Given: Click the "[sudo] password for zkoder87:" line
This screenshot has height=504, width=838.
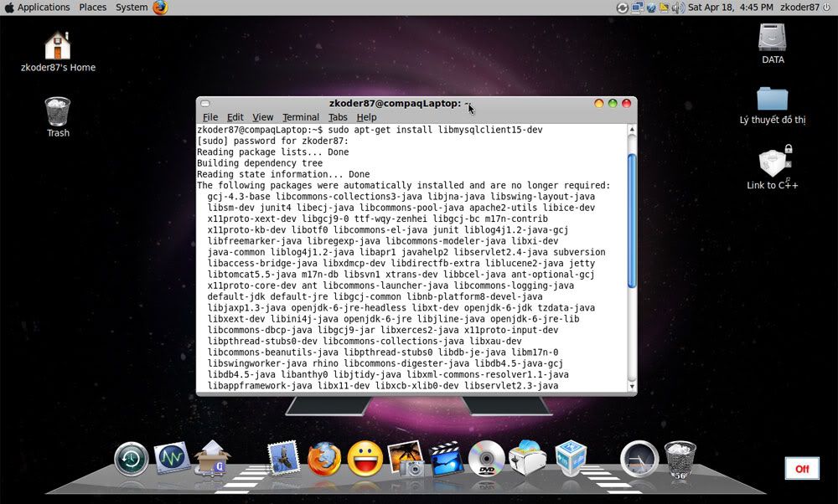Looking at the screenshot, I should point(272,141).
